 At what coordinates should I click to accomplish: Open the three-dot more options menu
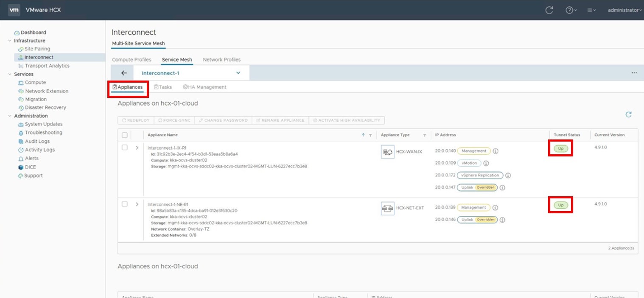[x=634, y=73]
